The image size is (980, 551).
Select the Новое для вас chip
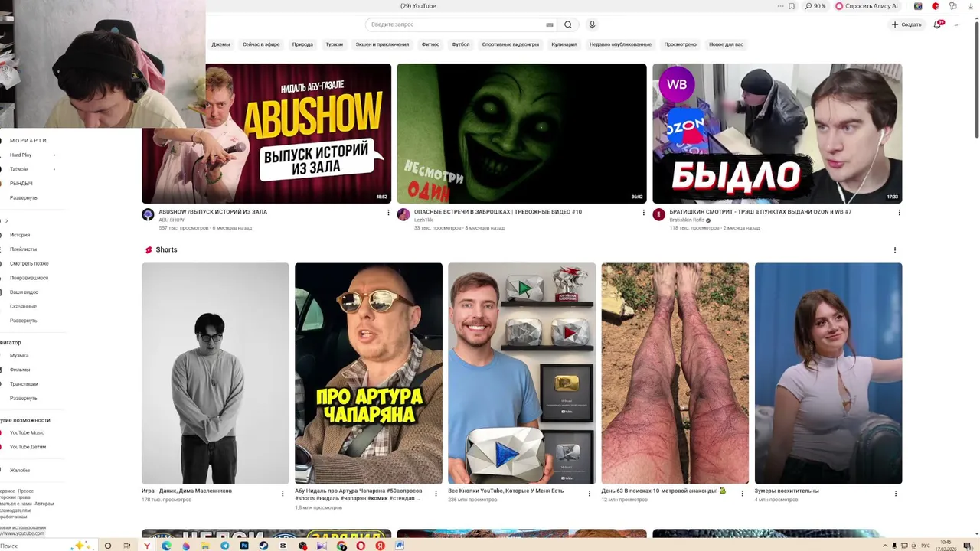coord(726,44)
